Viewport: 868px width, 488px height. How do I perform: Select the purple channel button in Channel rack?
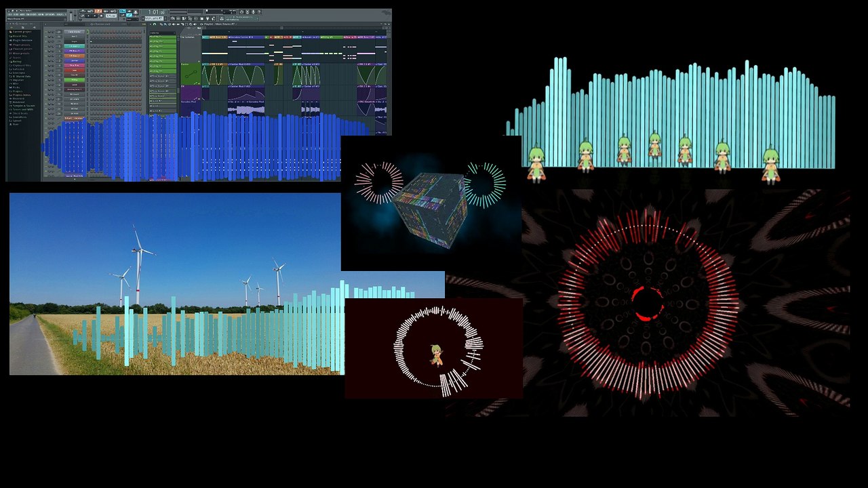(74, 51)
